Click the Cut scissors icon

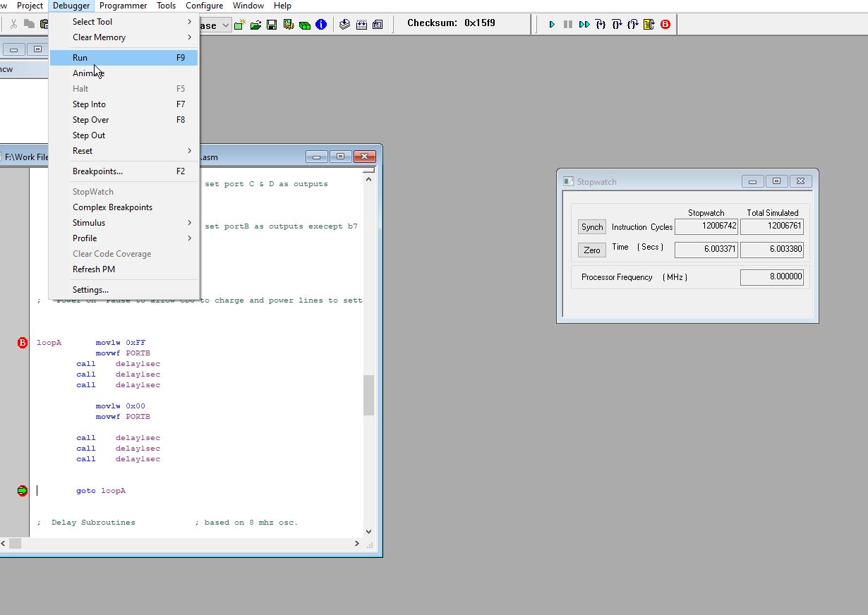click(13, 25)
